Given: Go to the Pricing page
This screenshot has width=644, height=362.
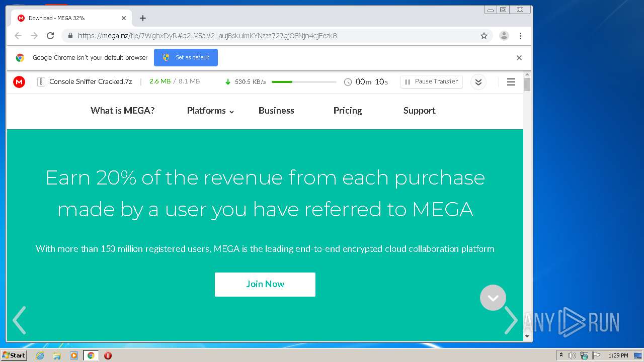Looking at the screenshot, I should point(348,111).
